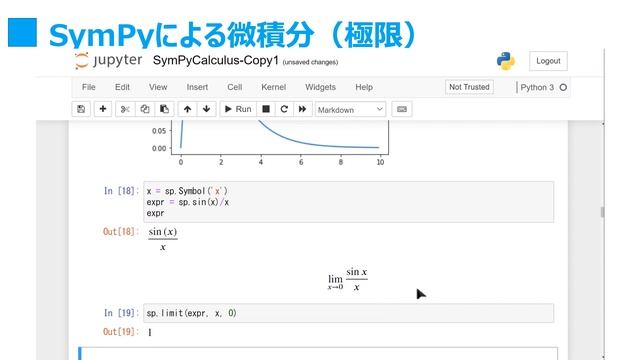
Task: Open the Cell menu
Action: pos(235,87)
